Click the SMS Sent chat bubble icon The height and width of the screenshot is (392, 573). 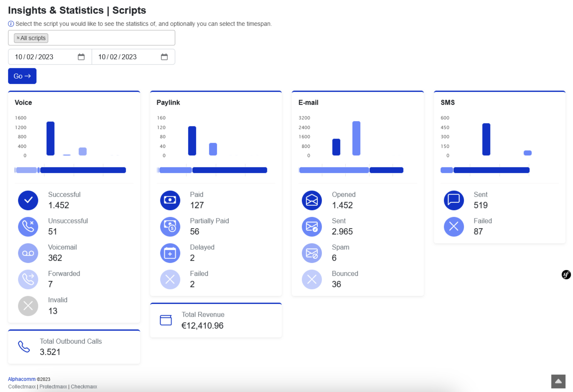point(453,200)
